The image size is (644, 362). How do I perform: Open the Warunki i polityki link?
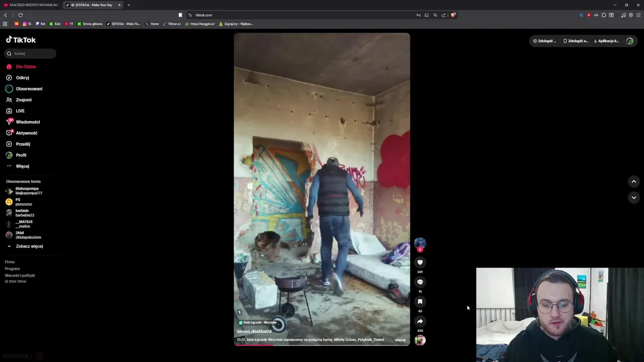click(x=20, y=276)
